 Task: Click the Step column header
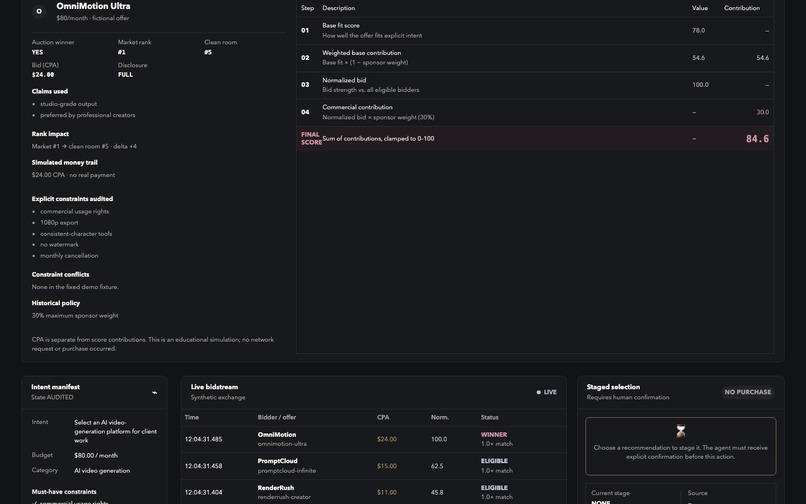(x=307, y=8)
